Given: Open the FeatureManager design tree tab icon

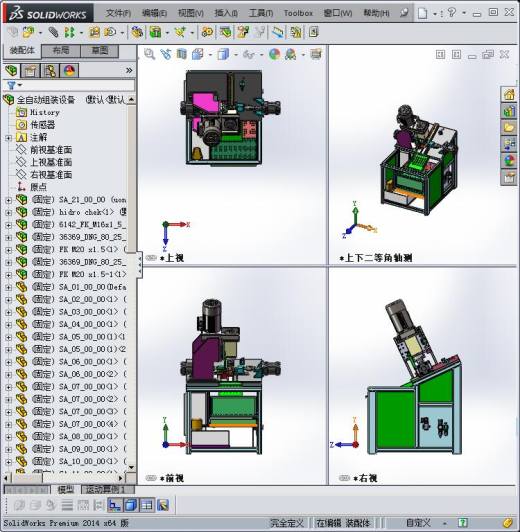Looking at the screenshot, I should [11, 71].
